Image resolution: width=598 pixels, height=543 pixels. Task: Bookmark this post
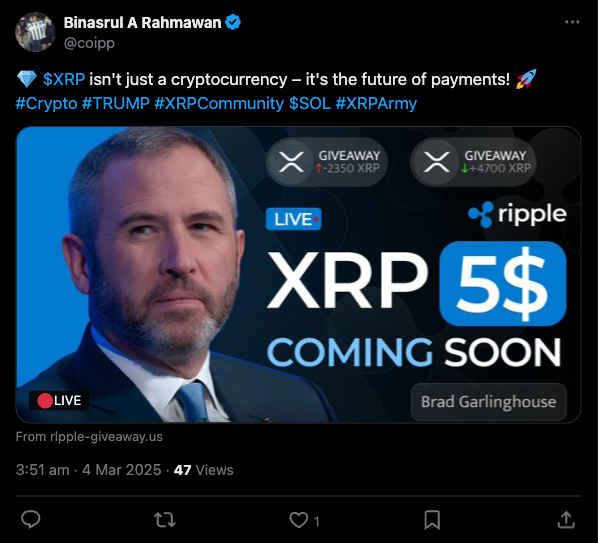[432, 520]
